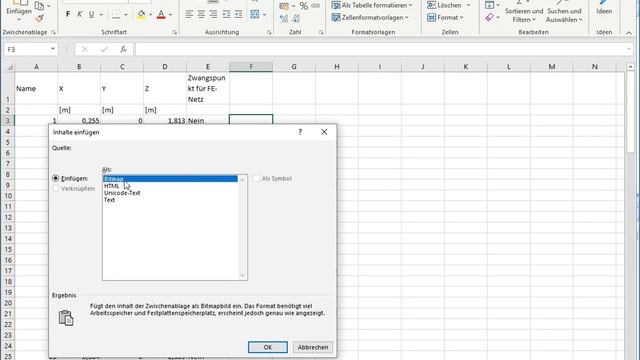Click the merge and center icon
Screen dimensions: 640x360
[x=255, y=14]
